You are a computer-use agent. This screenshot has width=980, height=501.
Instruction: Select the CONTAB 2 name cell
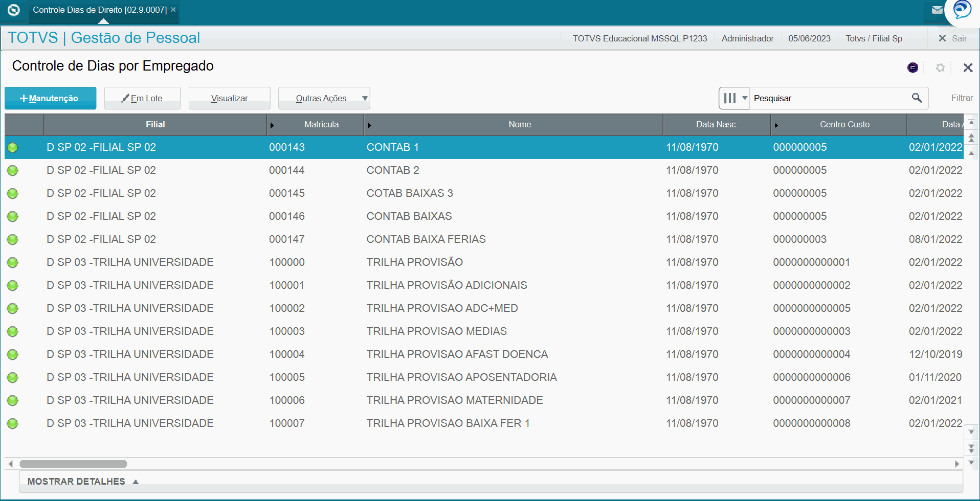click(393, 170)
